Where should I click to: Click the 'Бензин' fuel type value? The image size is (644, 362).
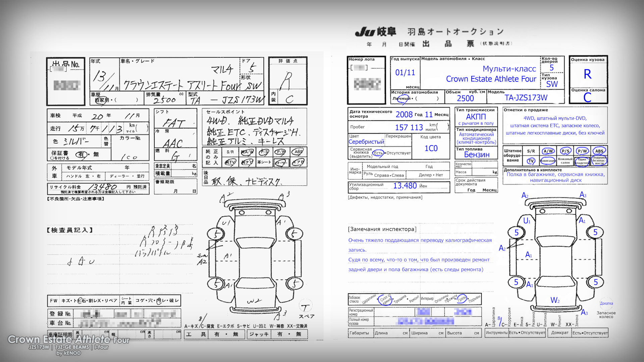point(477,155)
